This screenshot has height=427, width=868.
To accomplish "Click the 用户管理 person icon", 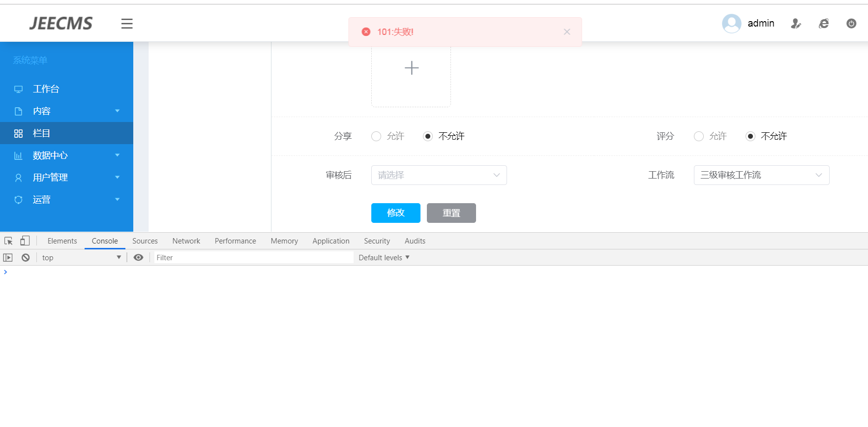I will pyautogui.click(x=18, y=178).
